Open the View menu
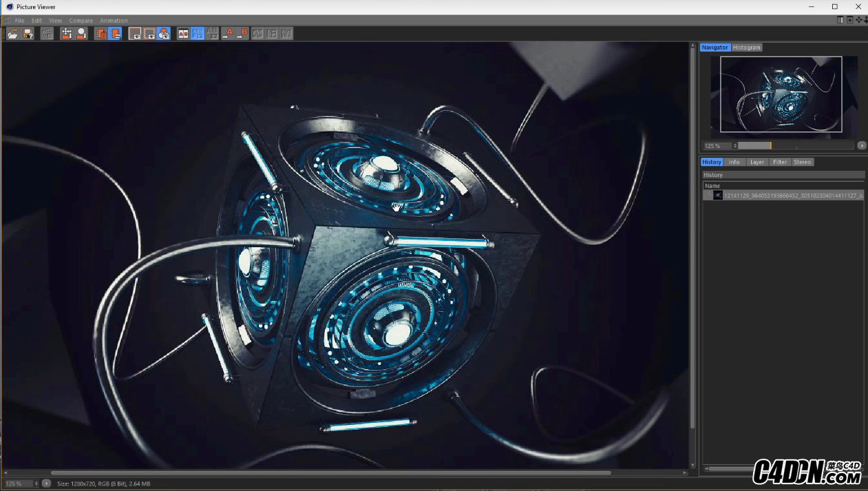 click(56, 21)
